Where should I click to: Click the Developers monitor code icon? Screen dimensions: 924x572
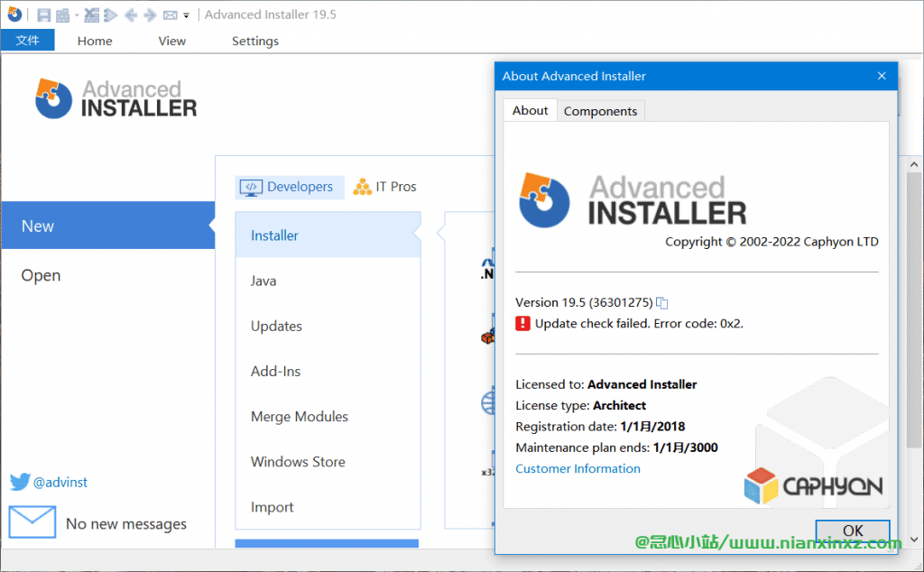(251, 188)
